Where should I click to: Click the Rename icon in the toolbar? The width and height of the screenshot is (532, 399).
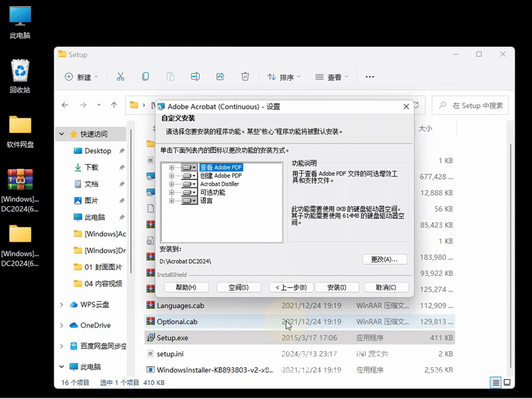195,76
